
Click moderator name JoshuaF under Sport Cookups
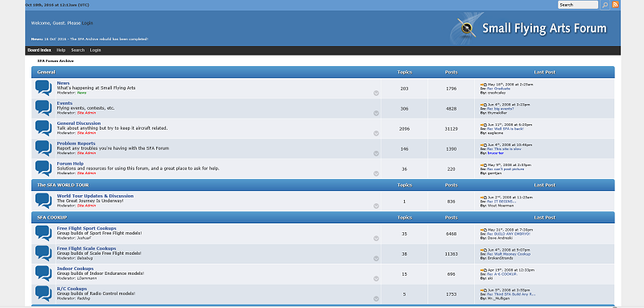pyautogui.click(x=85, y=238)
